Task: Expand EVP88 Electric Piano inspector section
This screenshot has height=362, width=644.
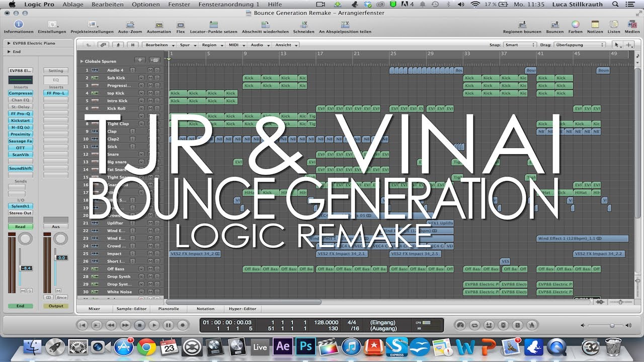Action: (x=9, y=43)
